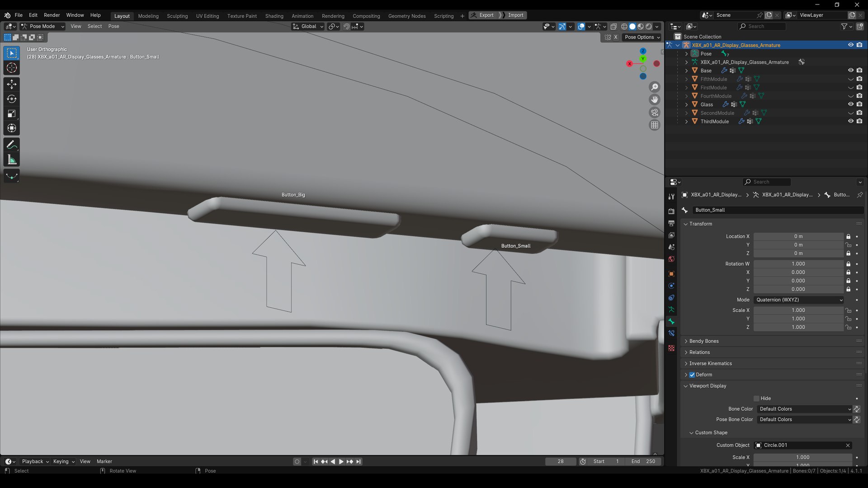Toggle the Deform checkbox
This screenshot has width=868, height=488.
pos(692,375)
